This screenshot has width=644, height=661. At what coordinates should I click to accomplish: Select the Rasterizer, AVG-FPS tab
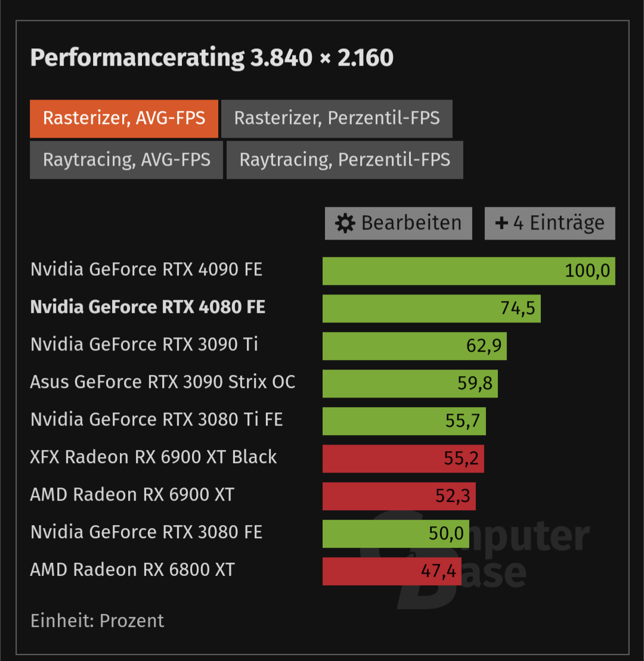click(124, 119)
